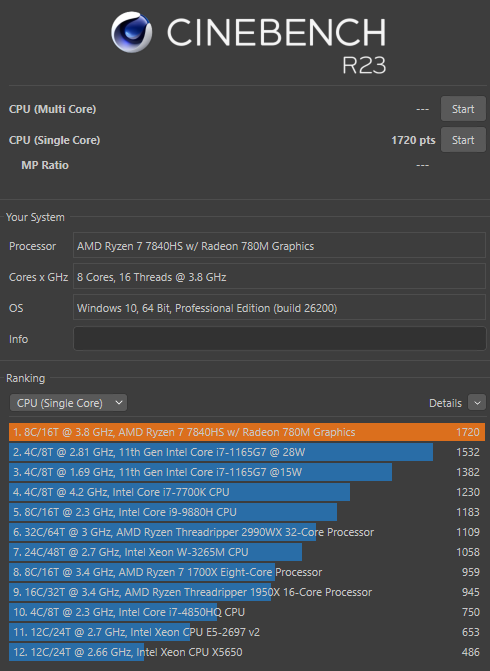Click the 1720 pts single core score
490x671 pixels.
413,140
